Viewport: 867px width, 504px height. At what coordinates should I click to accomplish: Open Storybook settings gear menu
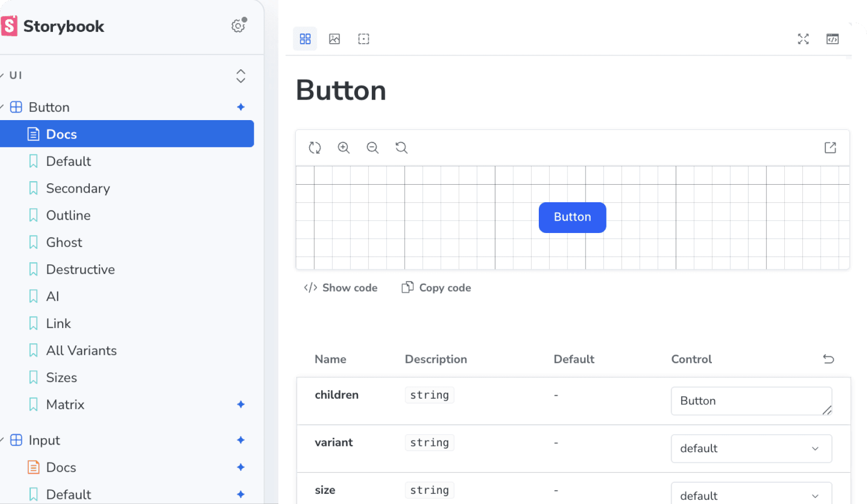tap(238, 26)
